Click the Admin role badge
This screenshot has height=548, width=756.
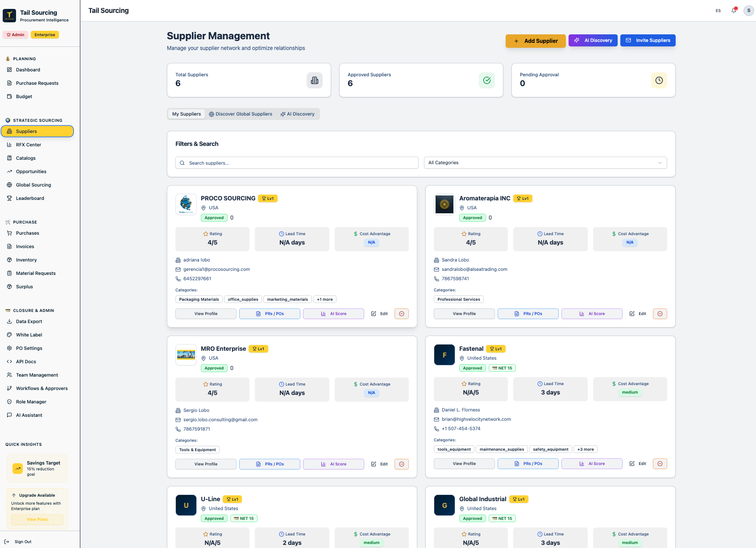[16, 35]
